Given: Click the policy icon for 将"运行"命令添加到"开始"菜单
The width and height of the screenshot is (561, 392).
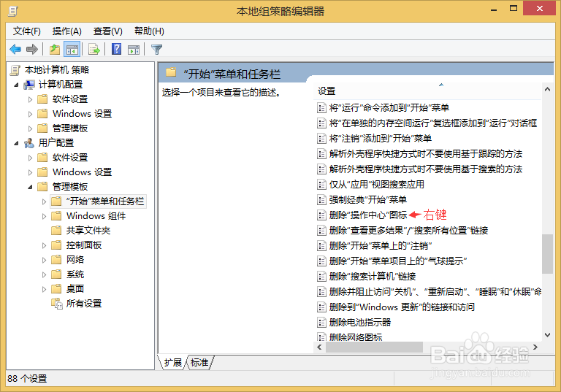Looking at the screenshot, I should pos(321,107).
